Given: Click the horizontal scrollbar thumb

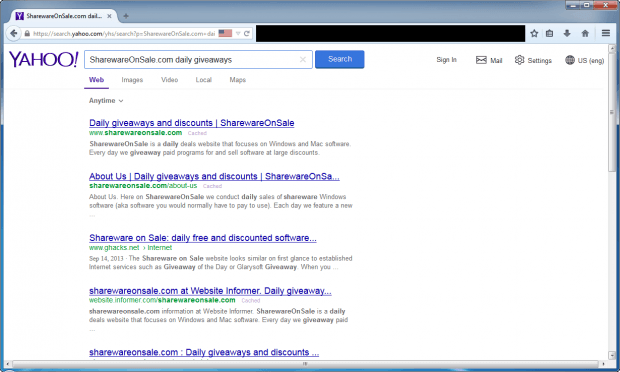Looking at the screenshot, I should tap(305, 364).
